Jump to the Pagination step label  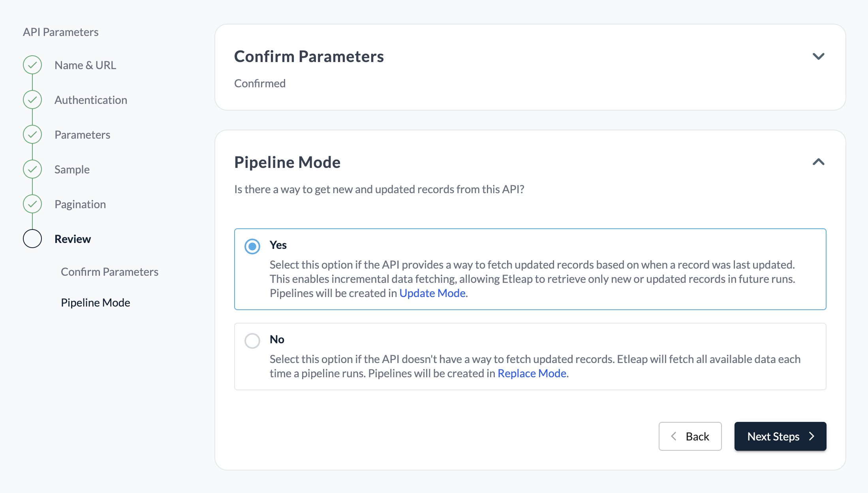coord(80,204)
